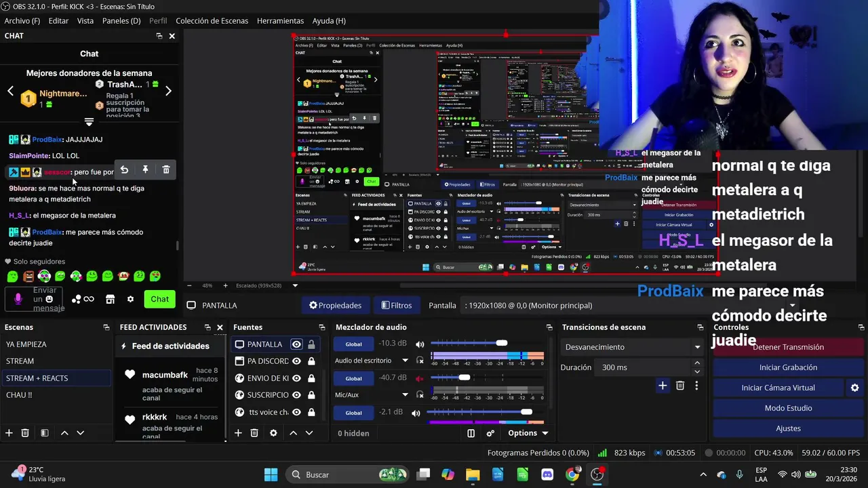Mute the third mixer channel at -2.1 dB
This screenshot has height=488, width=868.
[416, 413]
